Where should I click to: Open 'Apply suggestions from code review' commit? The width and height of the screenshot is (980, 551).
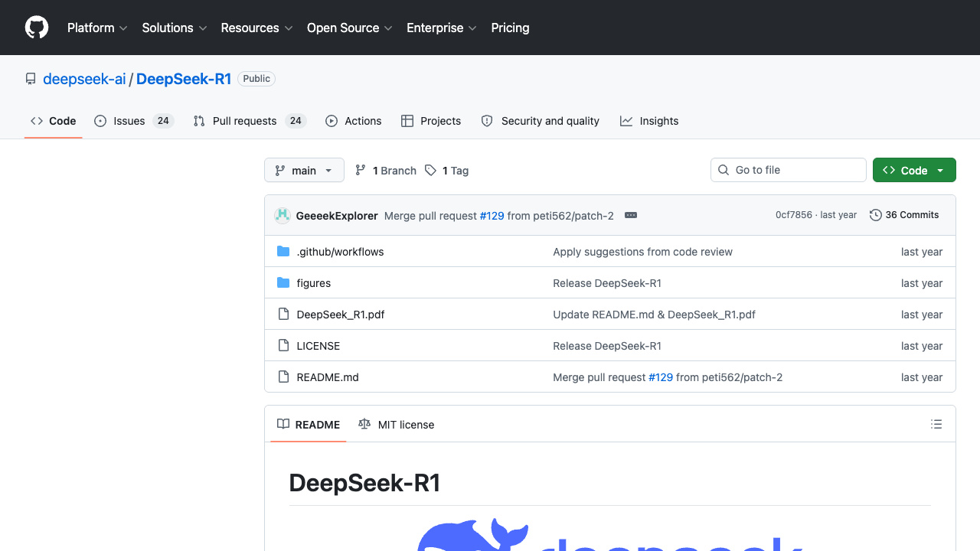click(642, 252)
